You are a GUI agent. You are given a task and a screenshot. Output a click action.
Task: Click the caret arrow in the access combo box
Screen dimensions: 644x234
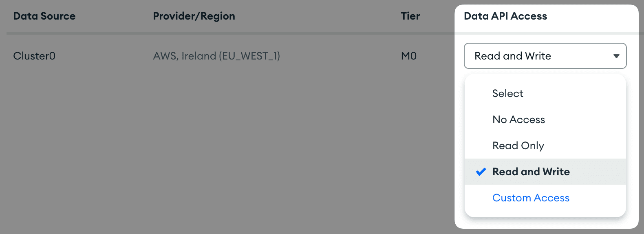[616, 56]
